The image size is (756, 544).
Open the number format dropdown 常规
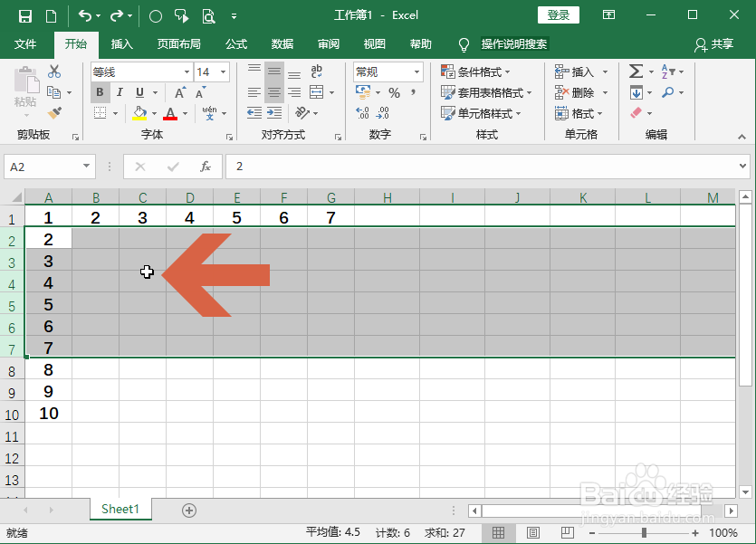(416, 72)
